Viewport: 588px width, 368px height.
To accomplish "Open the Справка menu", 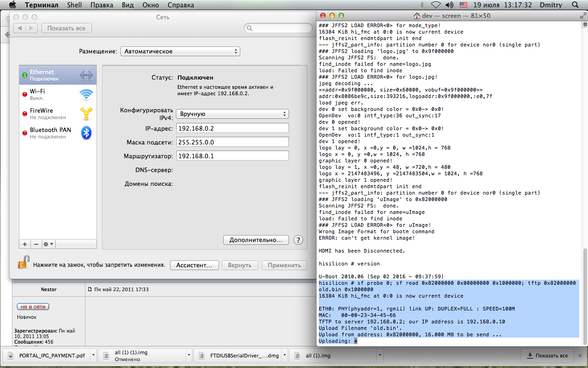I will pyautogui.click(x=180, y=5).
